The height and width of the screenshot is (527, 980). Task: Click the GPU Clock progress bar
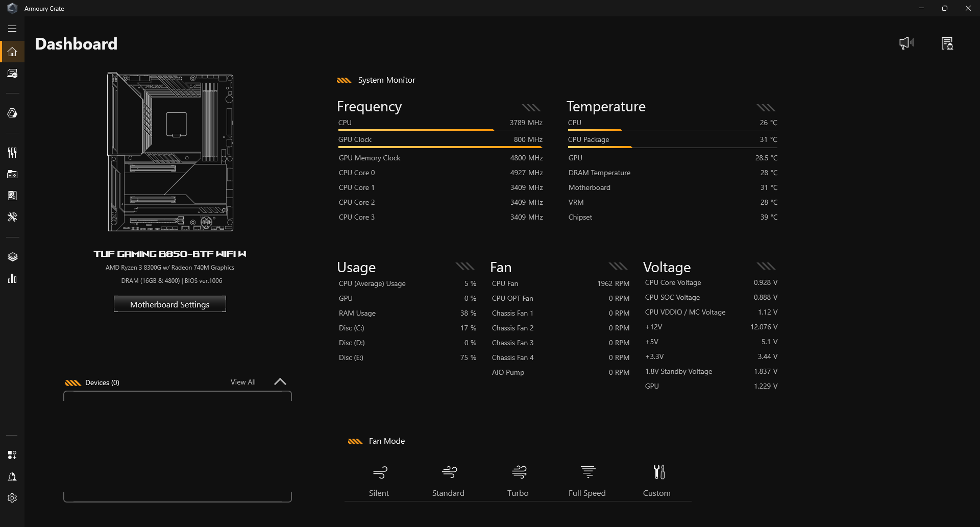[440, 147]
